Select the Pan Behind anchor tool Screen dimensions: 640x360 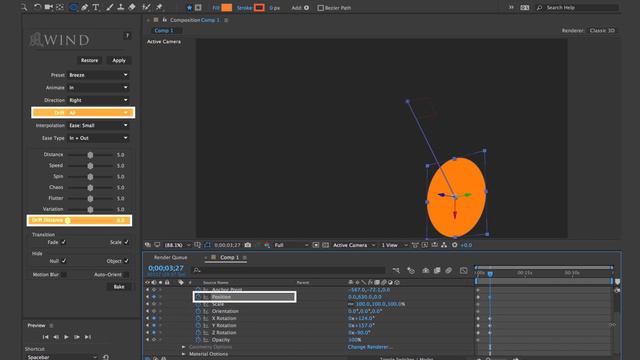click(60, 7)
